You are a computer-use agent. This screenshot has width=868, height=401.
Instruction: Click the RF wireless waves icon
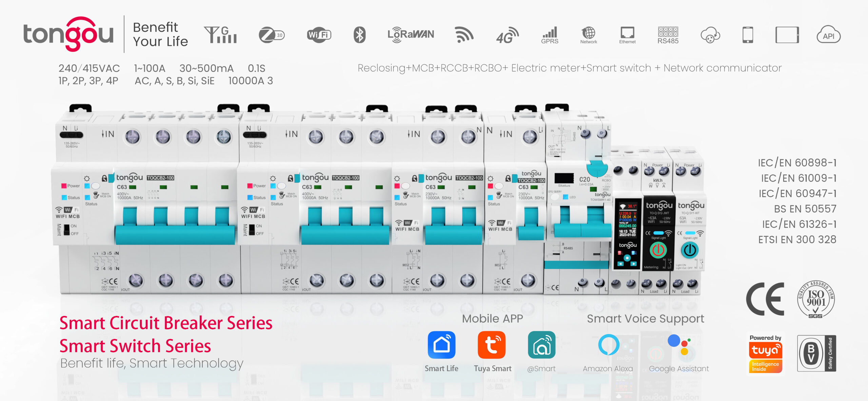click(x=464, y=35)
